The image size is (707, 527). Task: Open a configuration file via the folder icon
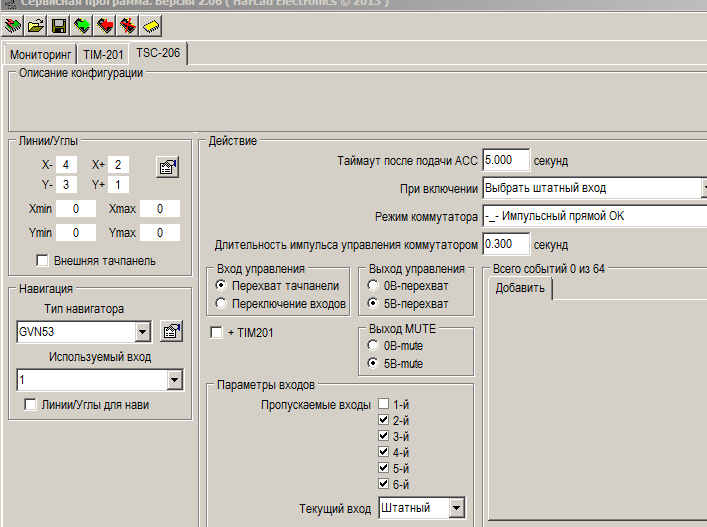tap(36, 26)
